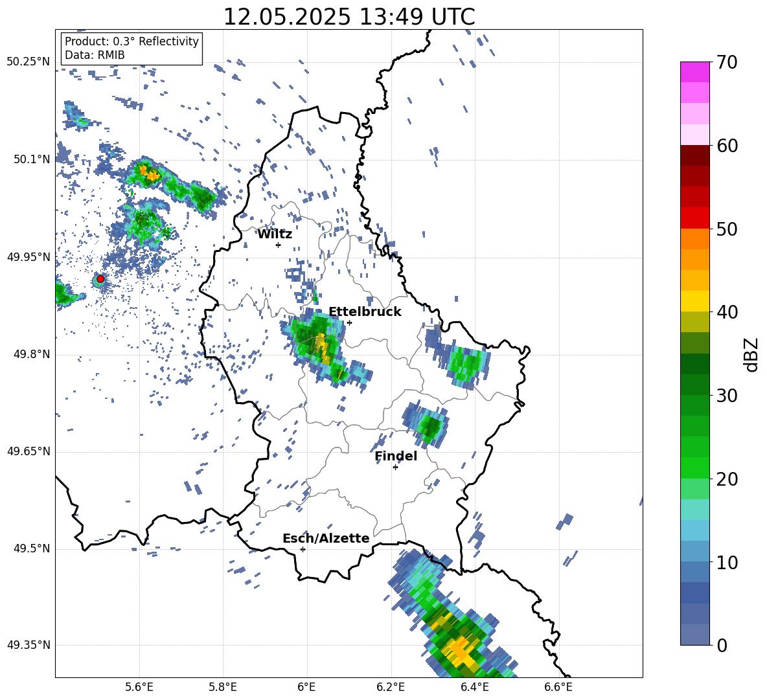The width and height of the screenshot is (767, 700).
Task: Click the 50 value on colorbar
Action: (726, 229)
